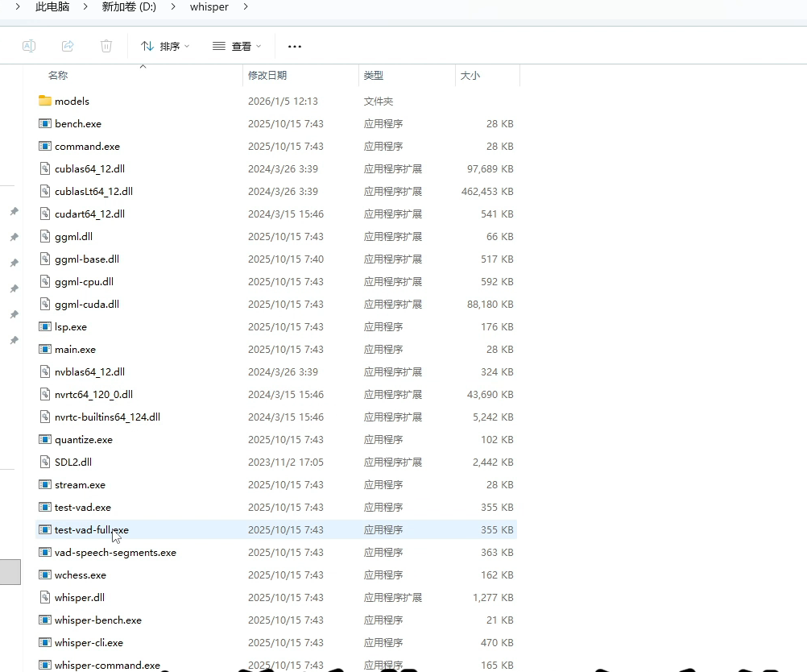
Task: Click the 43,690 KB size cell
Action: point(490,395)
